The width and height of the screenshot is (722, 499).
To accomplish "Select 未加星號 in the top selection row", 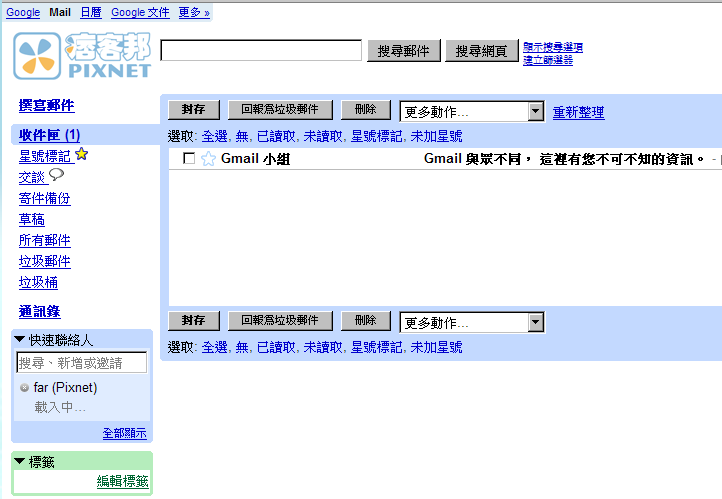I will pos(436,136).
